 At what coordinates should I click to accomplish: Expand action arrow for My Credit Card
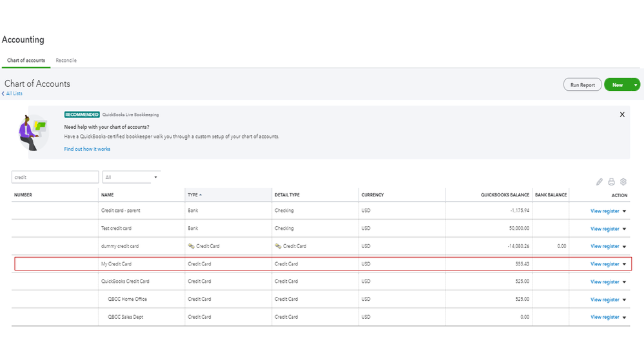coord(624,264)
